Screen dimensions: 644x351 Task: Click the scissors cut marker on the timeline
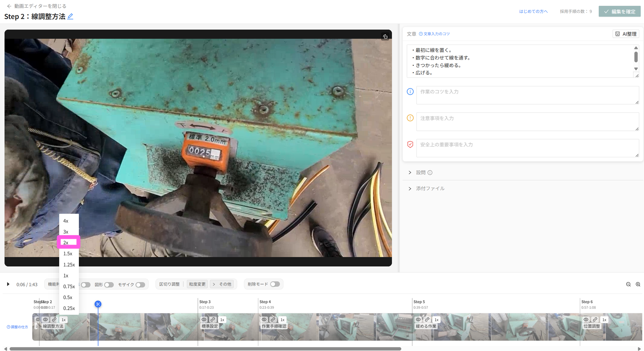(98, 304)
